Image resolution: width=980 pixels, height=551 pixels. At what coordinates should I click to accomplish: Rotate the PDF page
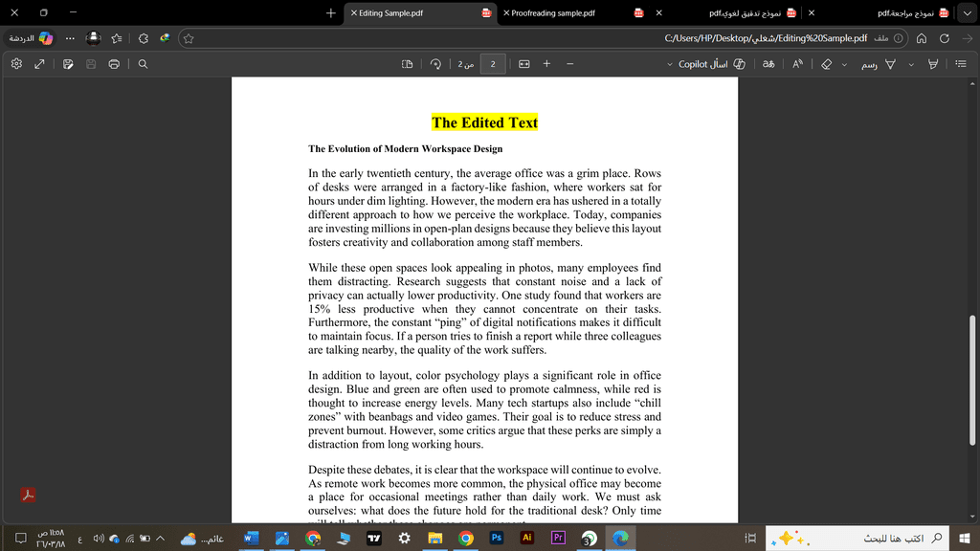(435, 64)
